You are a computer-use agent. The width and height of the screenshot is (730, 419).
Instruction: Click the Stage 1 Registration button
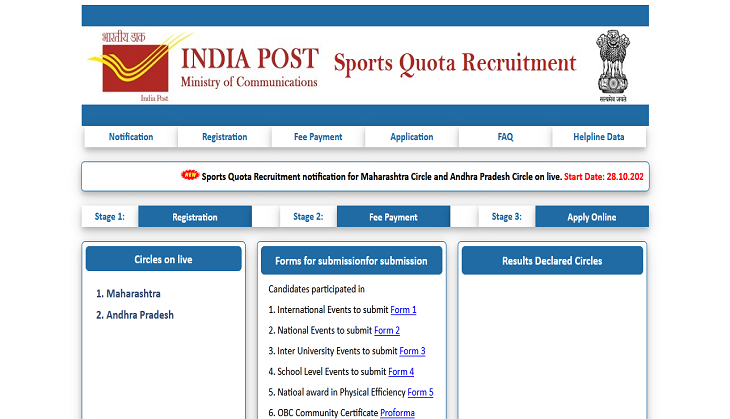(x=195, y=217)
